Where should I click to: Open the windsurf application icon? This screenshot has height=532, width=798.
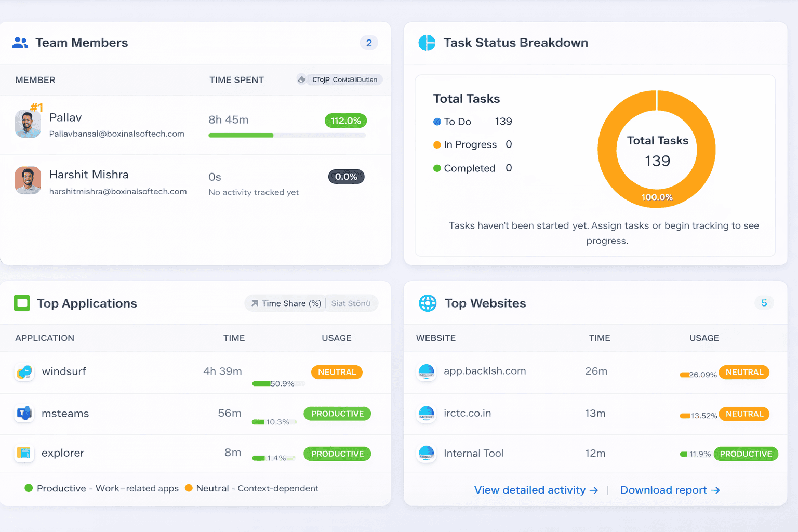coord(24,372)
